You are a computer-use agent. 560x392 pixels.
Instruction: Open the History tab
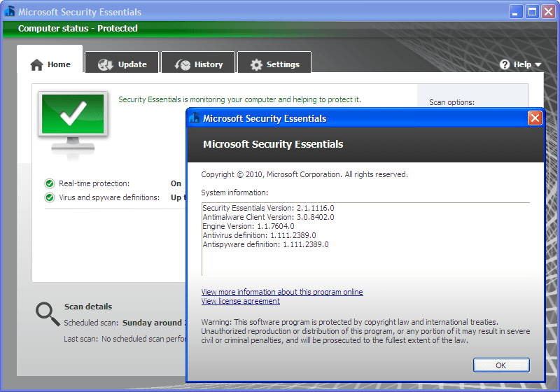(198, 63)
